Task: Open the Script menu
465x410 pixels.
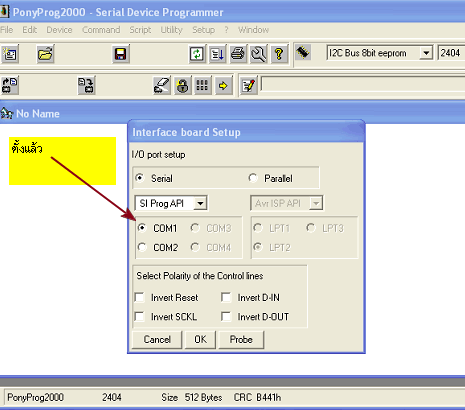Action: coord(140,30)
